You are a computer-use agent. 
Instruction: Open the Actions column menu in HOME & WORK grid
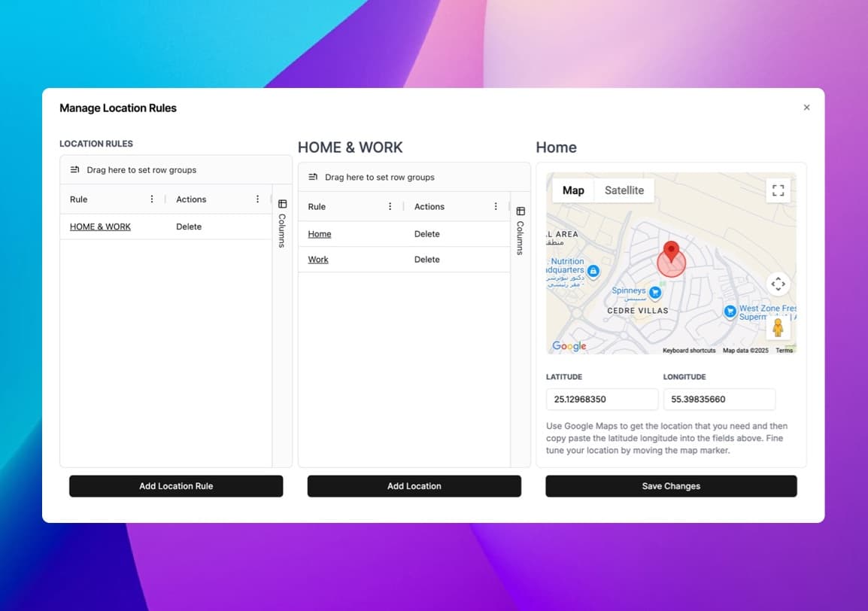coord(494,206)
